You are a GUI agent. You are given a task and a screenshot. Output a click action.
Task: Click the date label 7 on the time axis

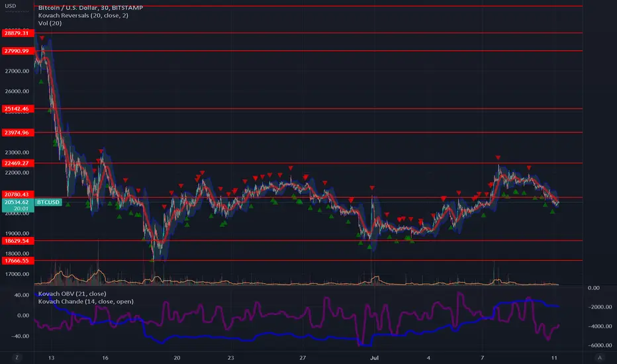tap(483, 357)
